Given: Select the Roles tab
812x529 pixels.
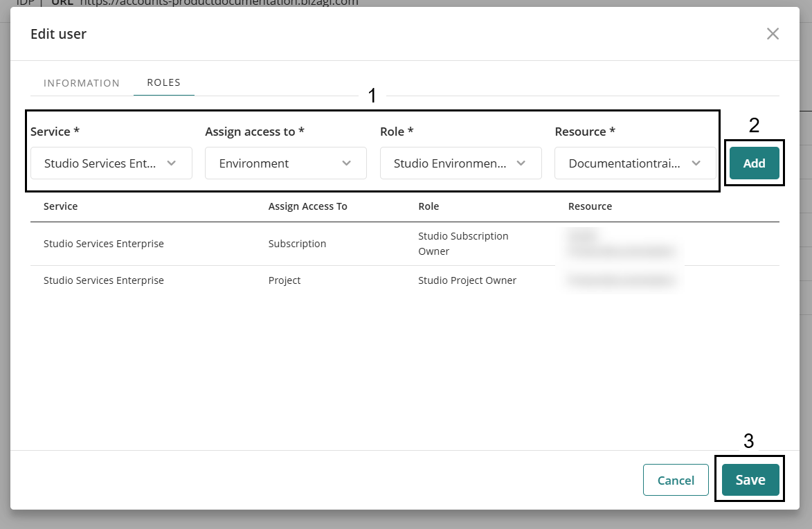Looking at the screenshot, I should coord(163,82).
